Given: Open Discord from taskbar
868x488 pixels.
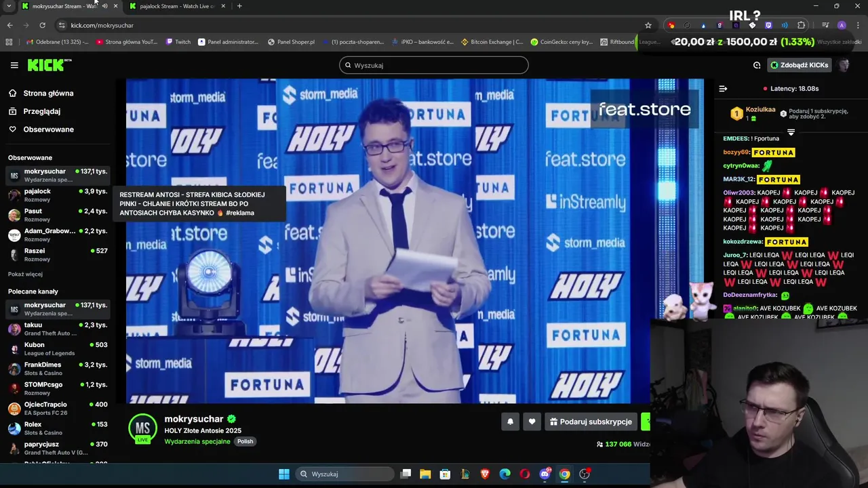Looking at the screenshot, I should 545,474.
